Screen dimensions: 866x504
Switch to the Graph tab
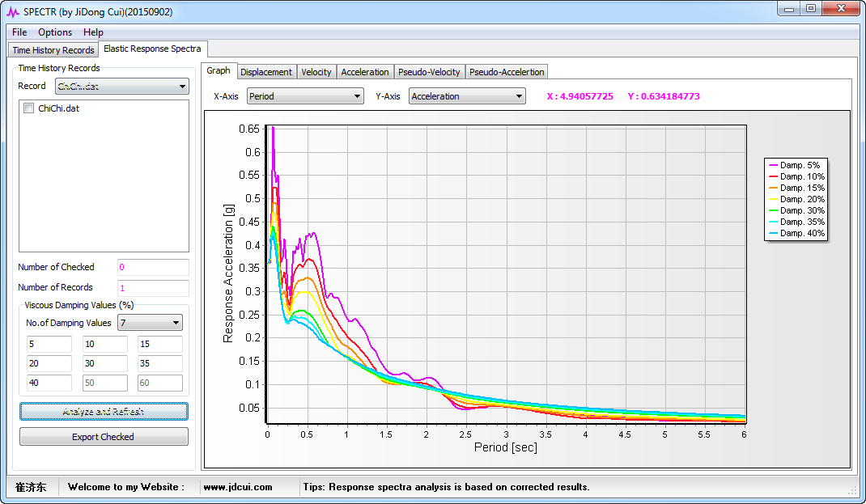click(219, 70)
